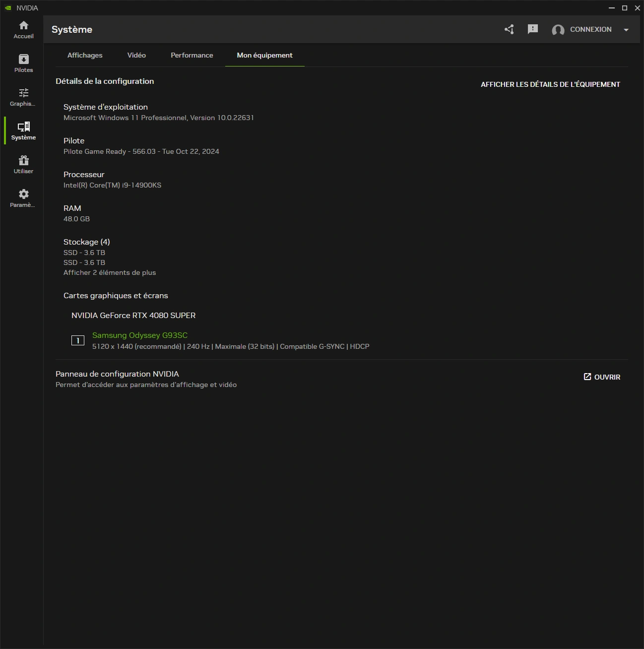Click the Cartes graphiques et écrans heading
The image size is (644, 649).
coord(116,296)
